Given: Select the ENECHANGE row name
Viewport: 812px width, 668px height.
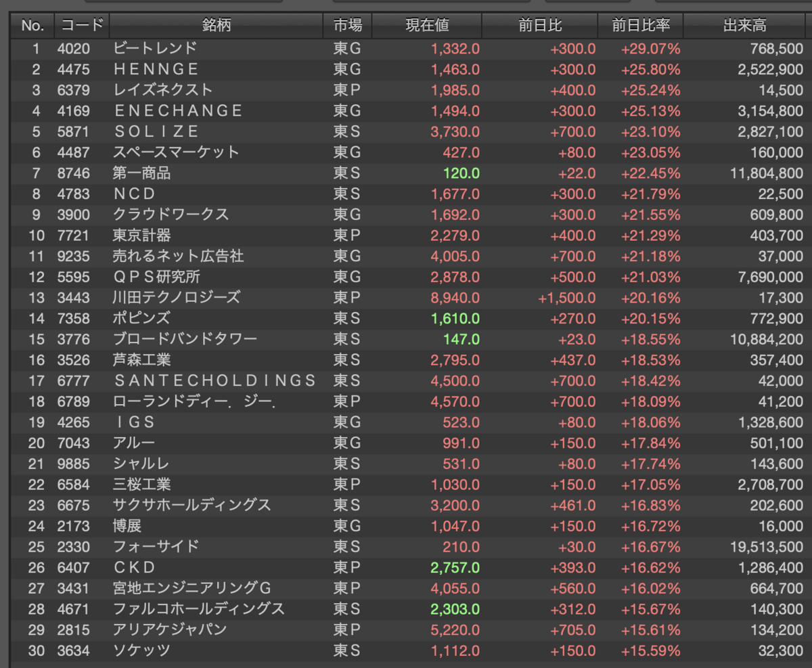Looking at the screenshot, I should pyautogui.click(x=178, y=111).
